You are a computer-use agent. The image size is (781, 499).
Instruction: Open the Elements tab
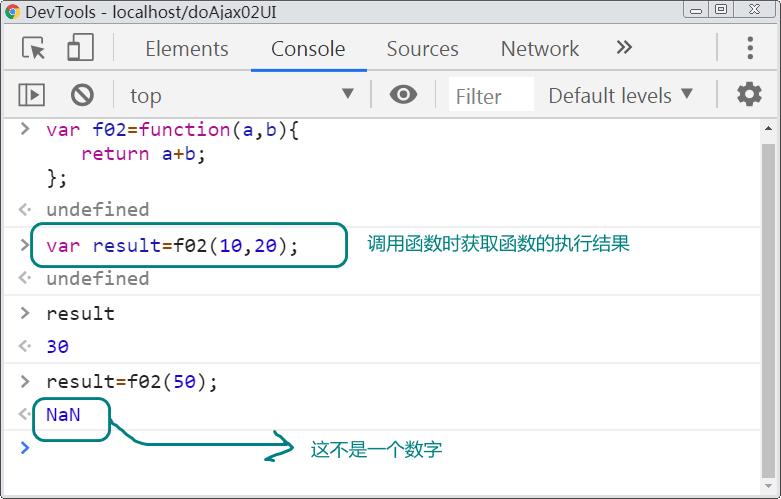click(186, 48)
